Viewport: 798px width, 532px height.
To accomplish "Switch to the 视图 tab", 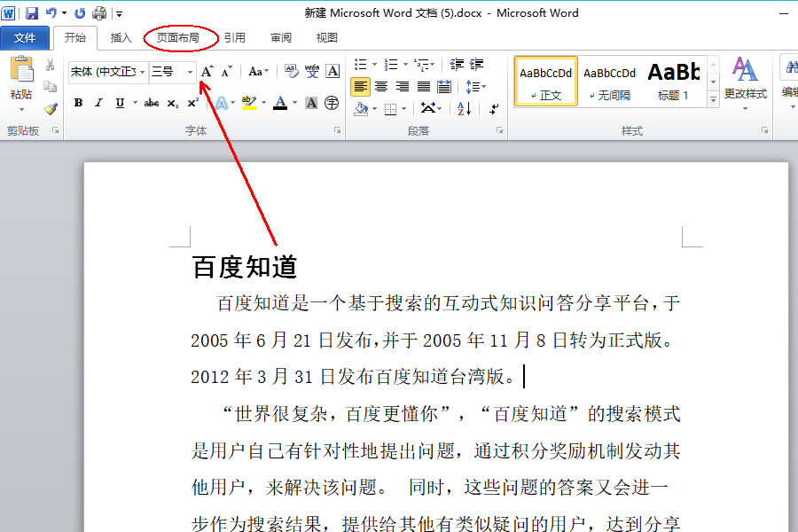I will pyautogui.click(x=326, y=37).
